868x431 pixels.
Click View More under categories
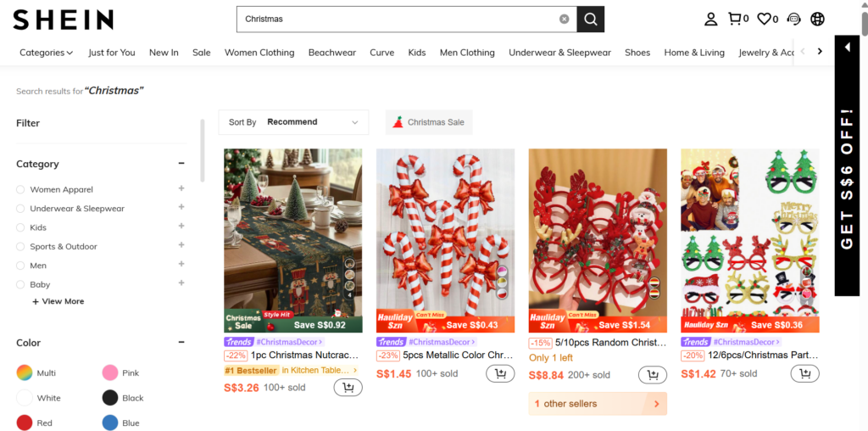[x=58, y=301]
